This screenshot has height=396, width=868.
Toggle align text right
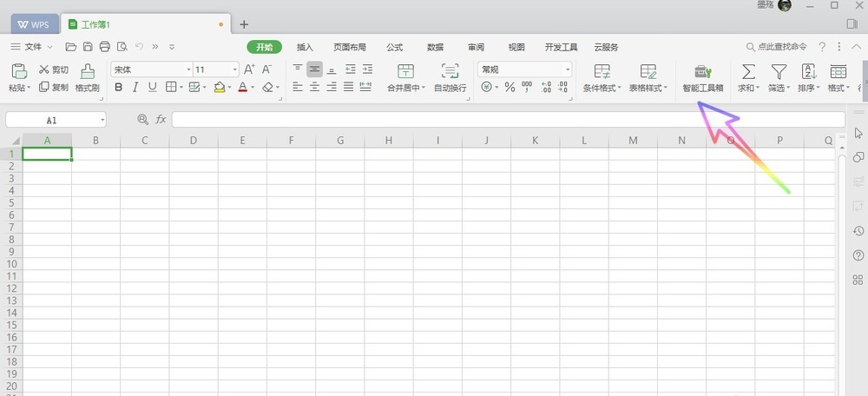pos(332,87)
